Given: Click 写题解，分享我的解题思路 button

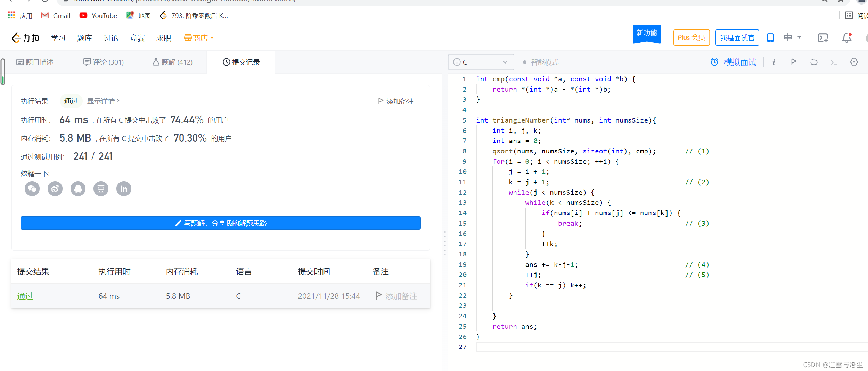Looking at the screenshot, I should pos(221,223).
